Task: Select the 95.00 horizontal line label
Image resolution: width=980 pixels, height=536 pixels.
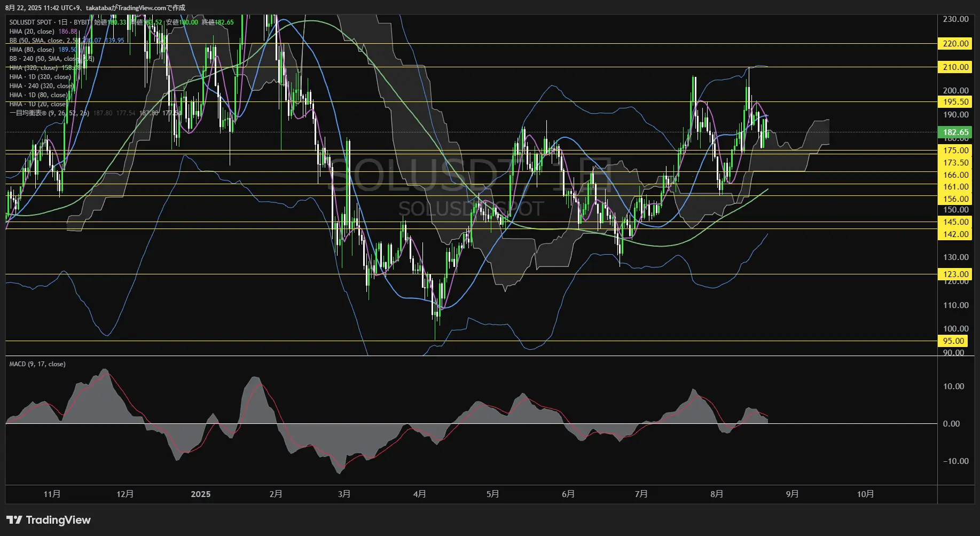Action: (x=953, y=341)
